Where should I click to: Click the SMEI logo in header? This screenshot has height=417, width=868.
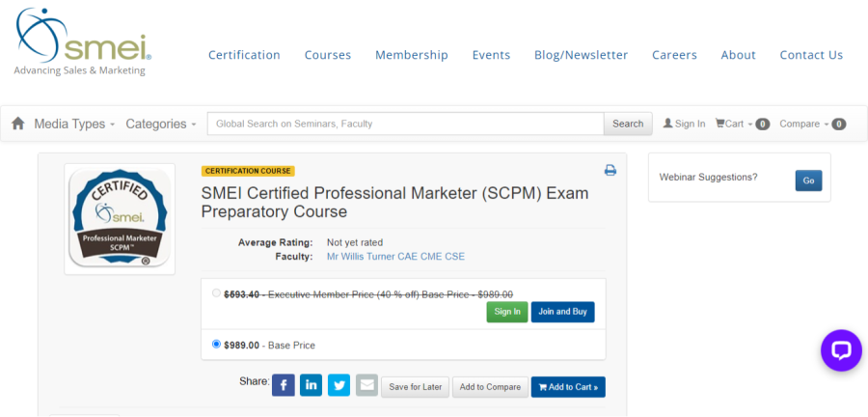click(83, 42)
